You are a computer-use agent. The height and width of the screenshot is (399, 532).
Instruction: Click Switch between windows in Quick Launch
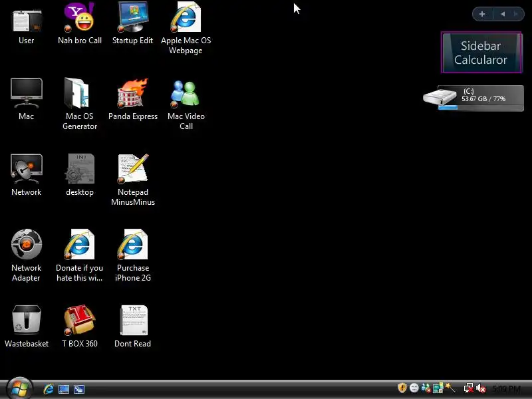coord(79,389)
